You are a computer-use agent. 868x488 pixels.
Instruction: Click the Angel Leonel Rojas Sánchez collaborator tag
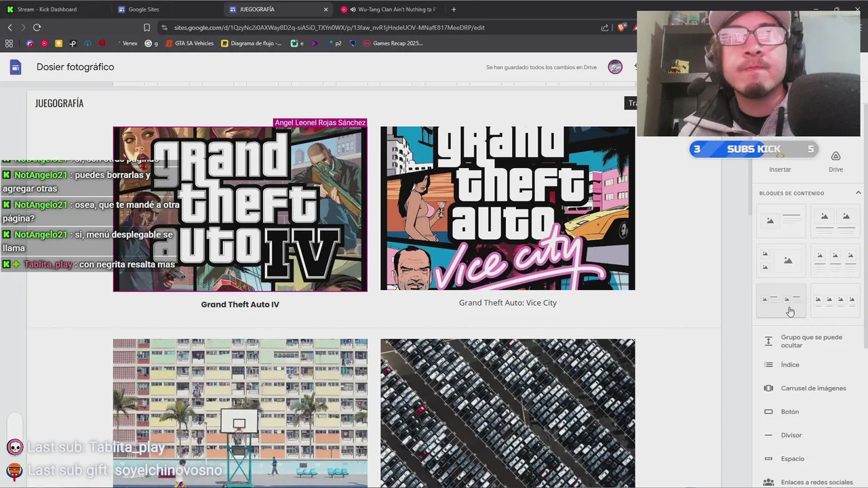(320, 123)
